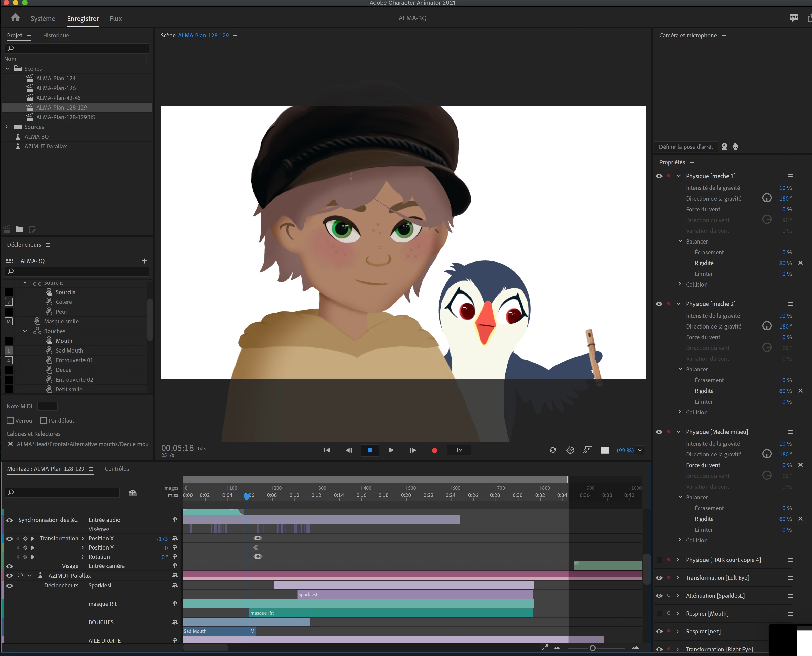This screenshot has width=812, height=656.
Task: Toggle microphone input icon
Action: (x=735, y=147)
